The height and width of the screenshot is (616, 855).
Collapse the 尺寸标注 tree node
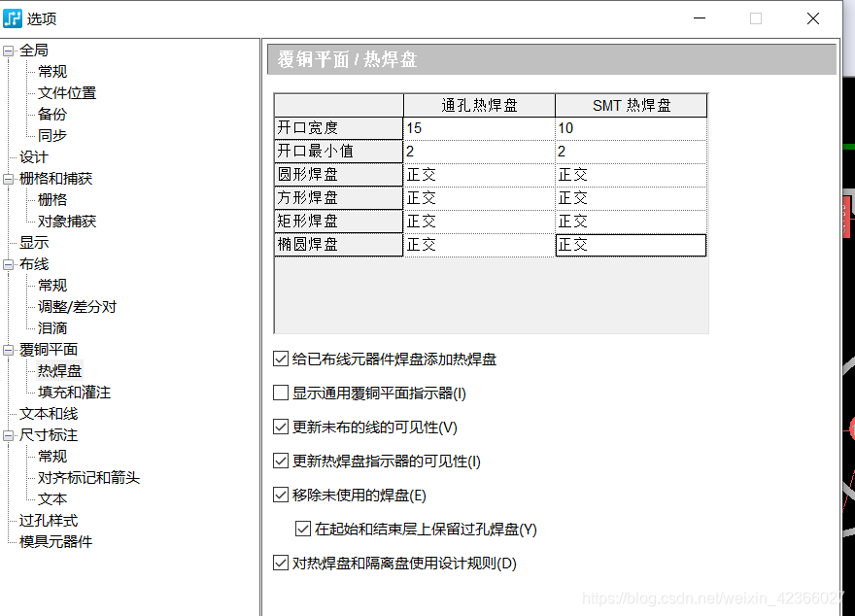pyautogui.click(x=8, y=435)
